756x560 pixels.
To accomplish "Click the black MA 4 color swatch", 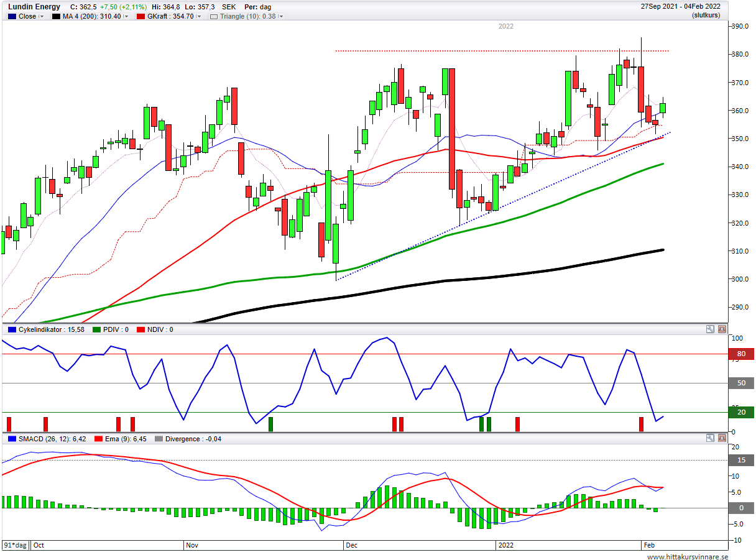I will (x=57, y=17).
